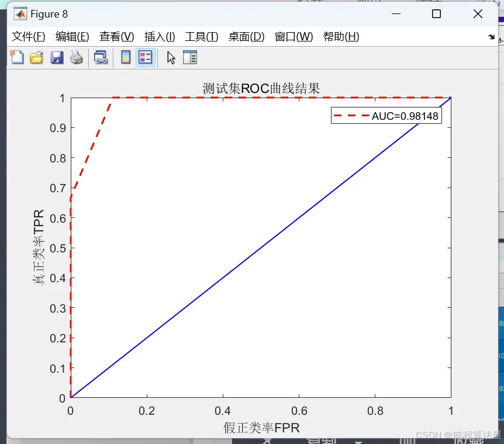Toggle legend visibility via Insert Legend button
The image size is (504, 444).
(145, 57)
